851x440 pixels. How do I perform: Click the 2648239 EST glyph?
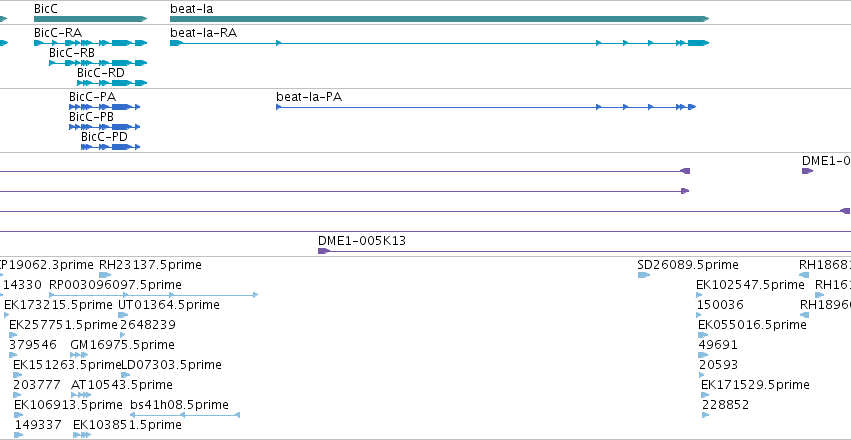[x=123, y=335]
